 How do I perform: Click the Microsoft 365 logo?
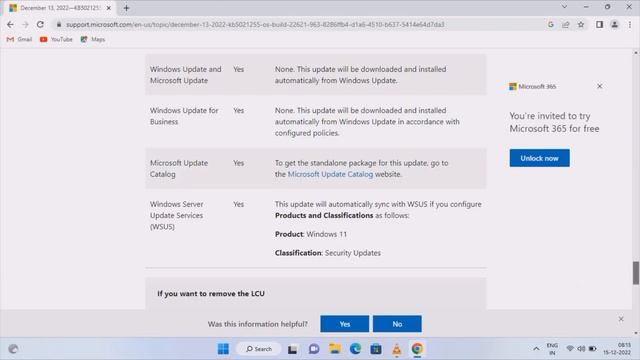pyautogui.click(x=533, y=86)
